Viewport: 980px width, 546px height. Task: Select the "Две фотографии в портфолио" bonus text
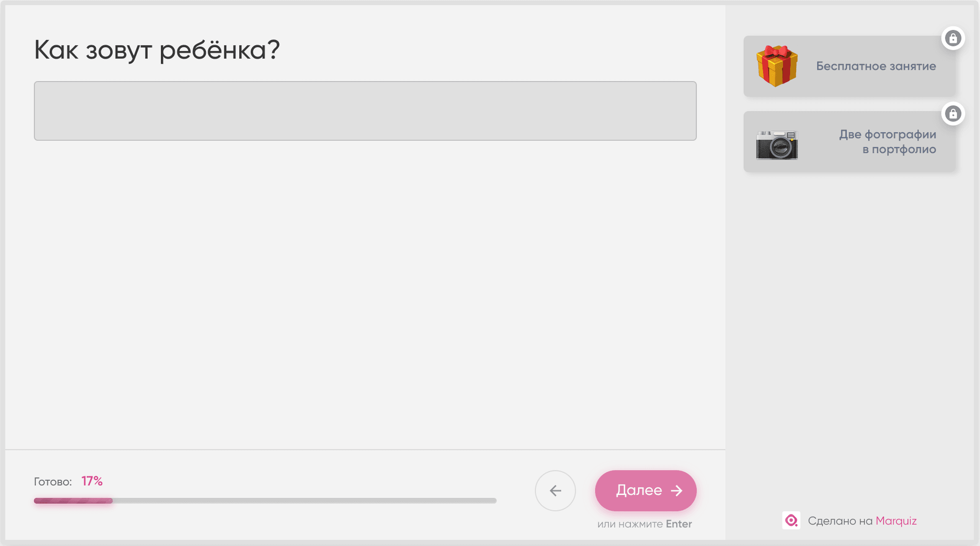pos(887,142)
